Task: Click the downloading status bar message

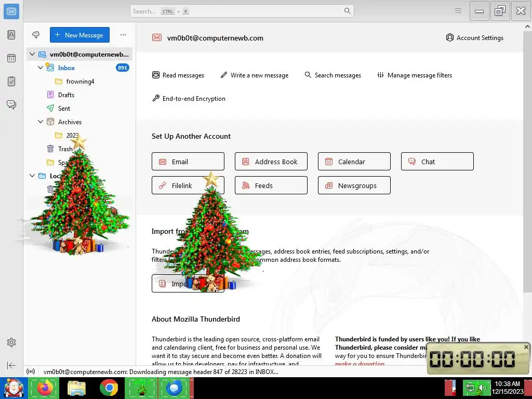Action: point(161,371)
